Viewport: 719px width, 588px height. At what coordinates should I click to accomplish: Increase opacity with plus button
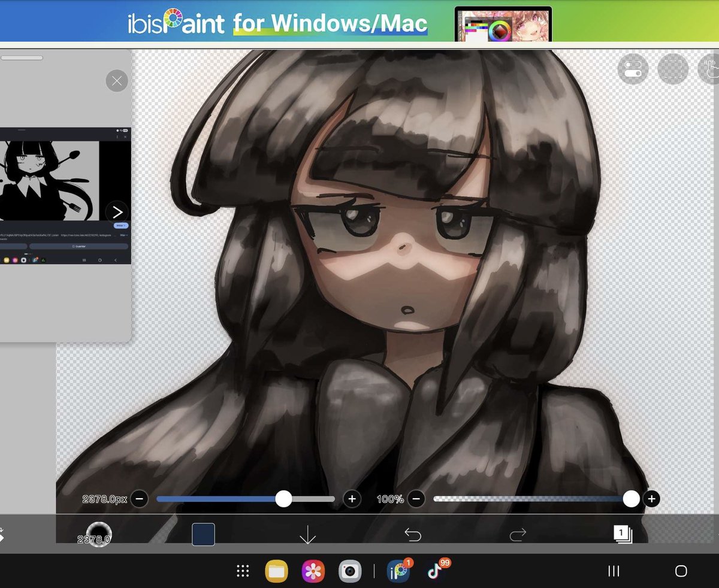(652, 499)
